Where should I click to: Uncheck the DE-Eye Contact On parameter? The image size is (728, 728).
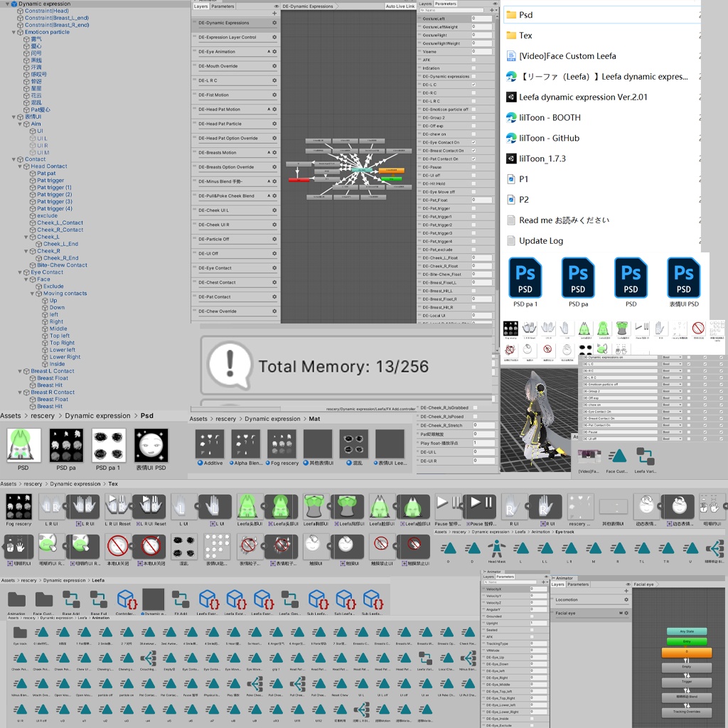tap(473, 142)
